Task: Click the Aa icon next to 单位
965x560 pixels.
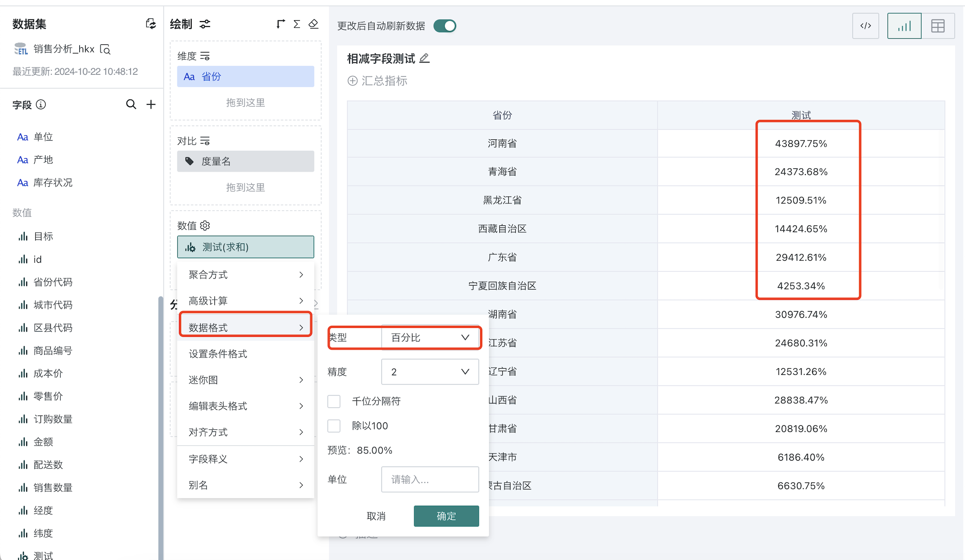Action: (22, 137)
